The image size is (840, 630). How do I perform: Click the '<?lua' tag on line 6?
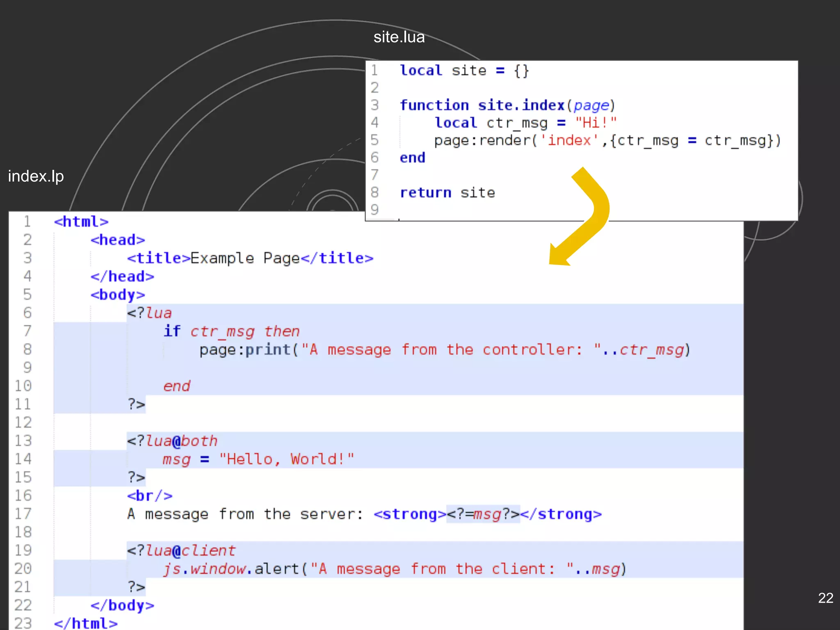click(149, 313)
